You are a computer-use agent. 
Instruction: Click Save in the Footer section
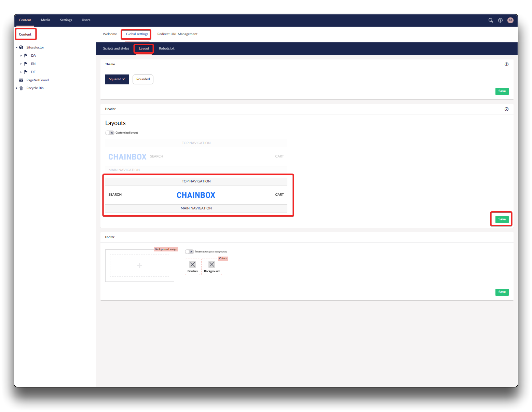pyautogui.click(x=502, y=292)
